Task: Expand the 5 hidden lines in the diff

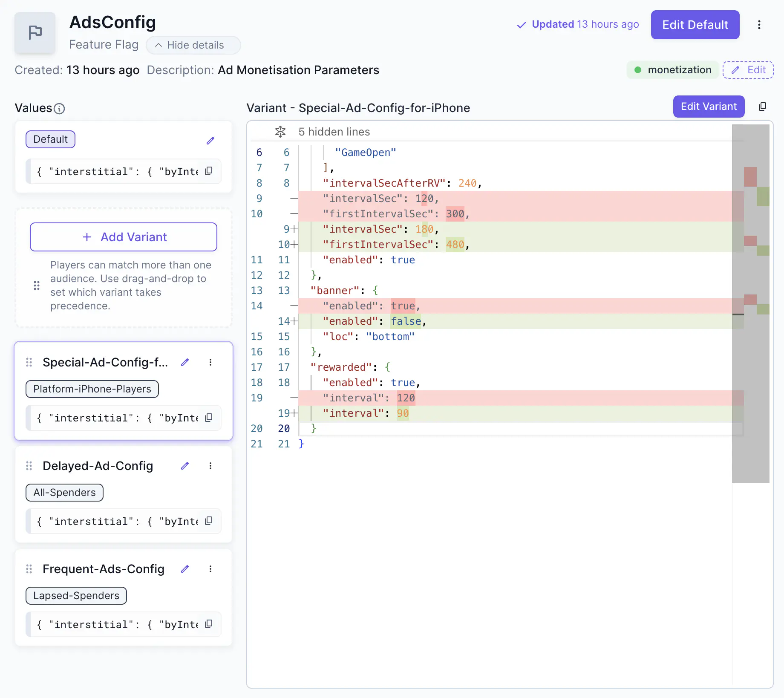Action: pos(280,132)
